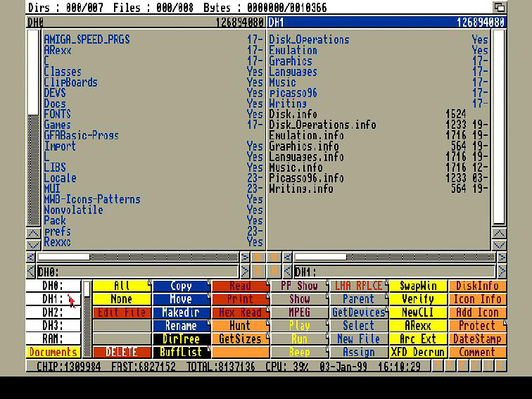Click the left pane's scroll-up arrow
The height and width of the screenshot is (399, 532).
[33, 234]
